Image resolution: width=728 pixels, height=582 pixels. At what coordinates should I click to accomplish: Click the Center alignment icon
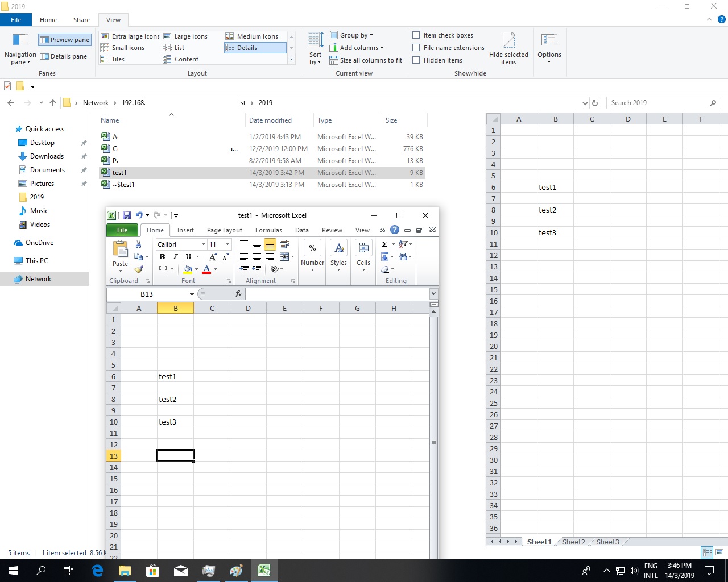(257, 257)
